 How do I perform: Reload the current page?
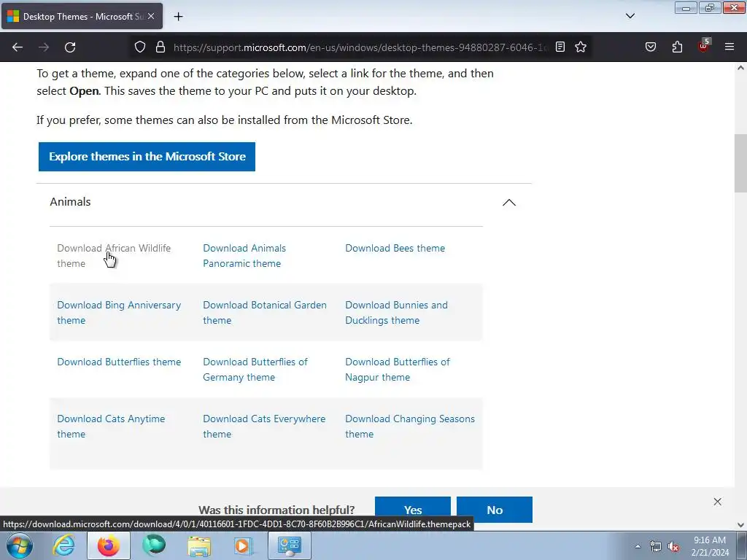[x=70, y=47]
